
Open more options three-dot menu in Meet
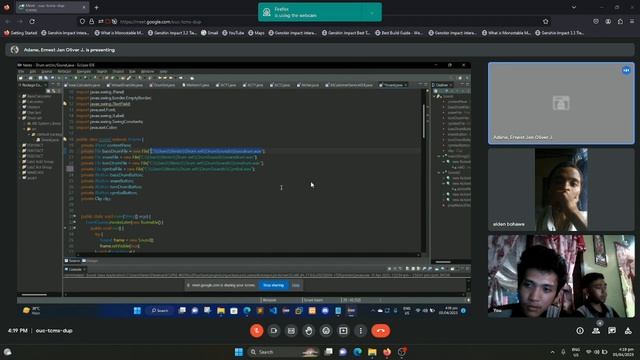point(360,331)
